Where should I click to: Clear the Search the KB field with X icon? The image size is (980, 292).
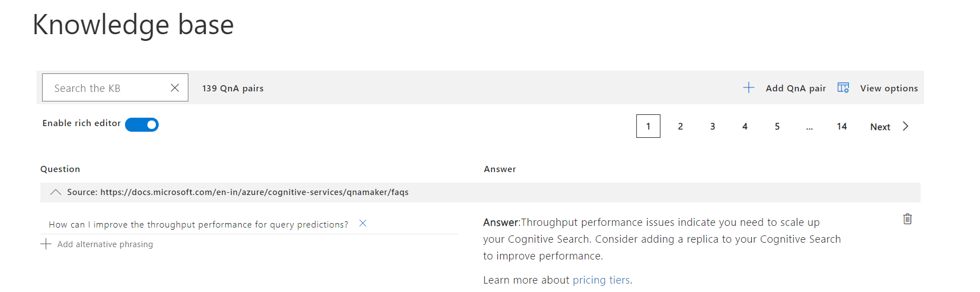click(175, 88)
